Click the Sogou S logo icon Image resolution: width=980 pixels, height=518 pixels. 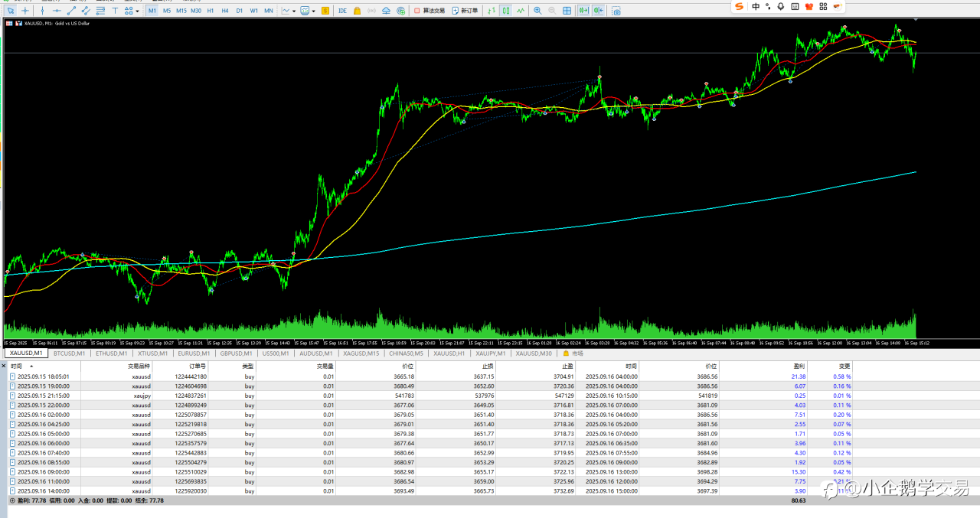(x=739, y=6)
